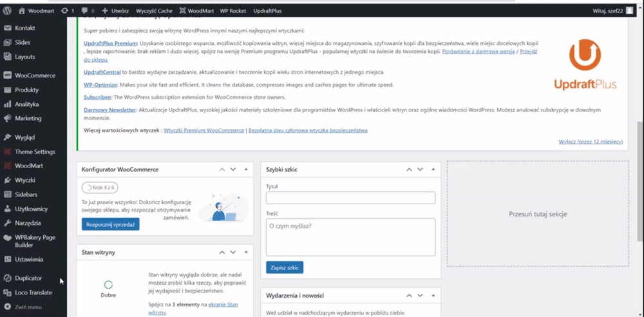Open the Darmowy Newsletter link
This screenshot has height=317, width=644.
click(x=109, y=110)
